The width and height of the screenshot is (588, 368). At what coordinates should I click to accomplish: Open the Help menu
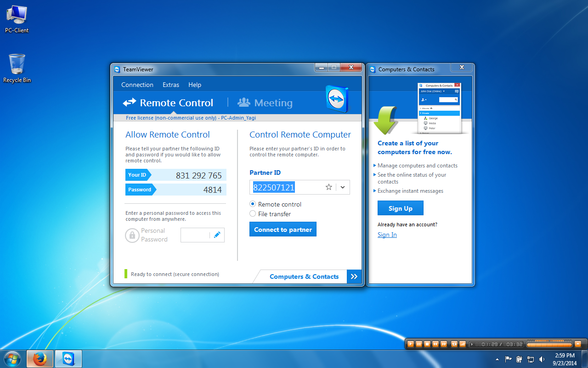(x=195, y=85)
